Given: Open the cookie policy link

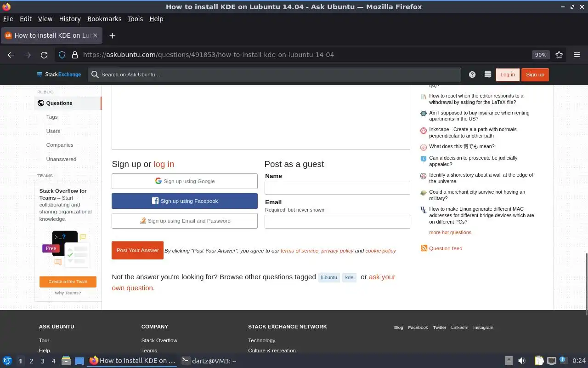Looking at the screenshot, I should pos(380,251).
